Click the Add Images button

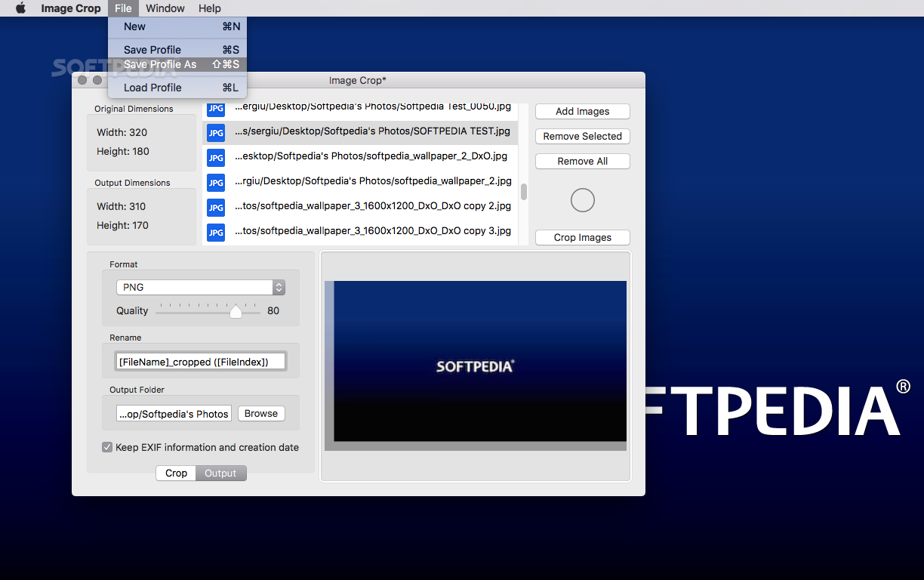pyautogui.click(x=583, y=111)
